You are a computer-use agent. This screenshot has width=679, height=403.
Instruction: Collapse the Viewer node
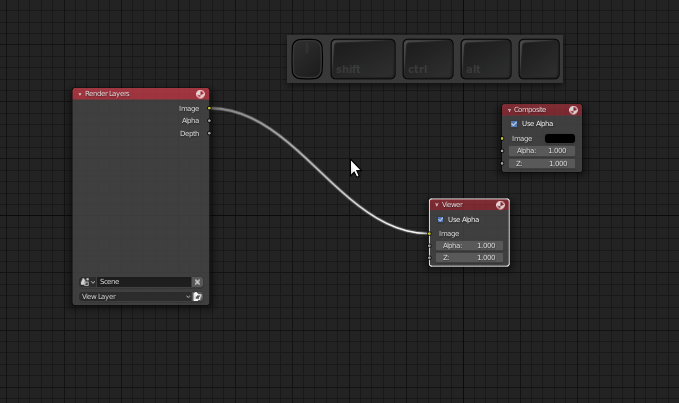[436, 205]
